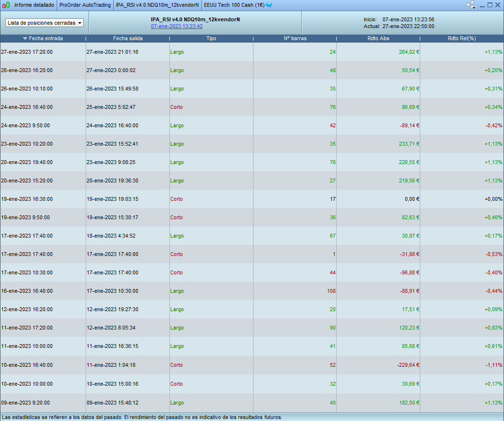The image size is (504, 421).
Task: Click the +0,61% relative return
Action: pyautogui.click(x=493, y=346)
